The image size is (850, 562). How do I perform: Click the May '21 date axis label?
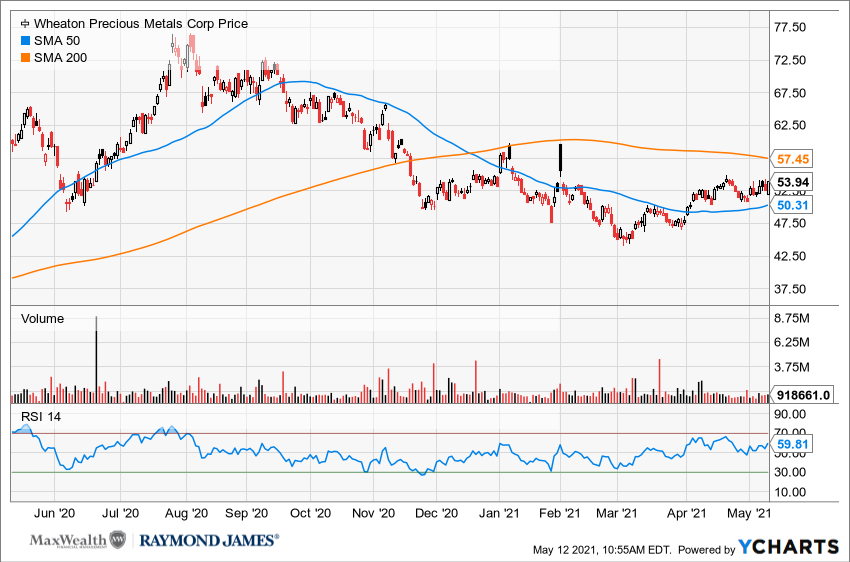coord(749,513)
